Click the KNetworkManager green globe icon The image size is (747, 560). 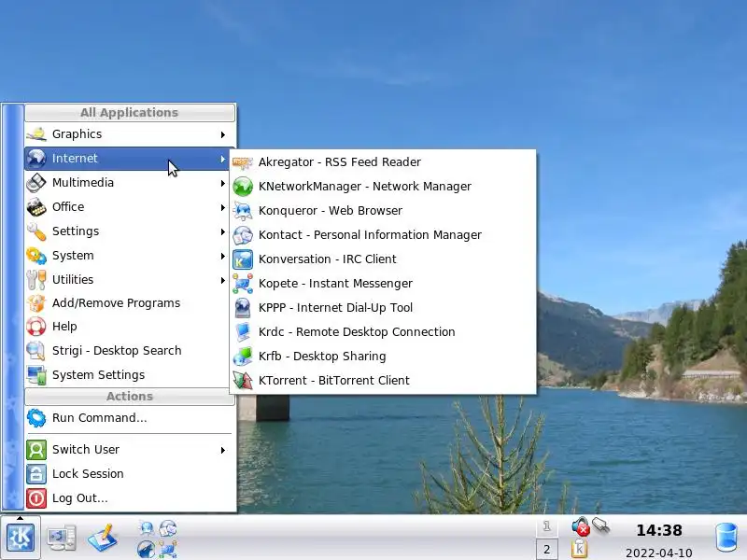tap(243, 187)
